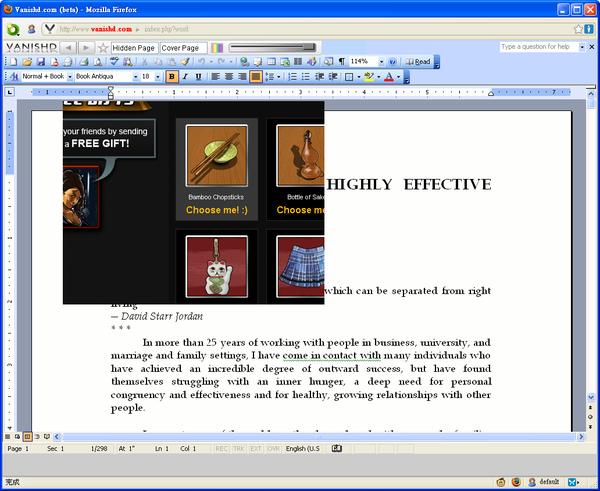Undo the last action

coord(201,62)
